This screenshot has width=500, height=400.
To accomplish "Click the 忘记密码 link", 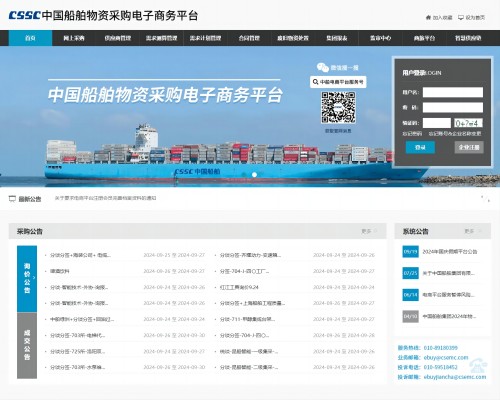I will pyautogui.click(x=412, y=134).
